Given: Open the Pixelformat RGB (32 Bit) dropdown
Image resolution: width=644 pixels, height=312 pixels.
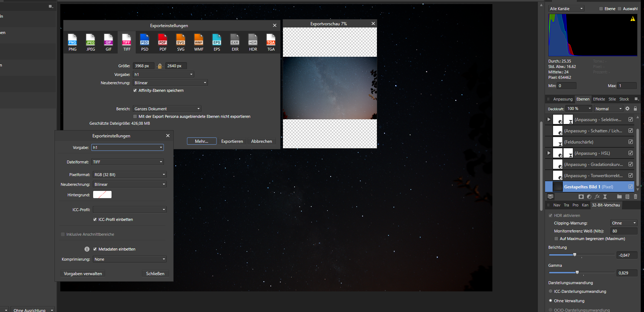Looking at the screenshot, I should pos(130,175).
